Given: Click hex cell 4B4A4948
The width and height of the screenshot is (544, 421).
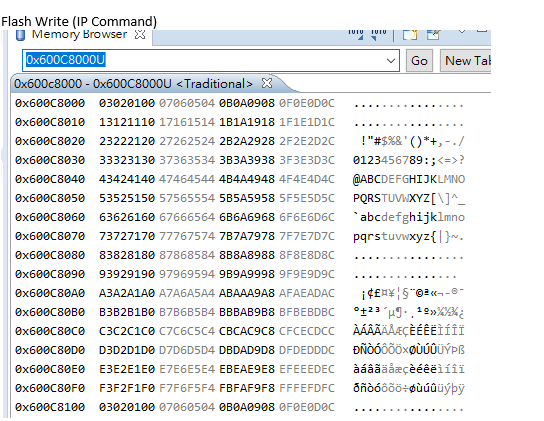Looking at the screenshot, I should 247,179.
